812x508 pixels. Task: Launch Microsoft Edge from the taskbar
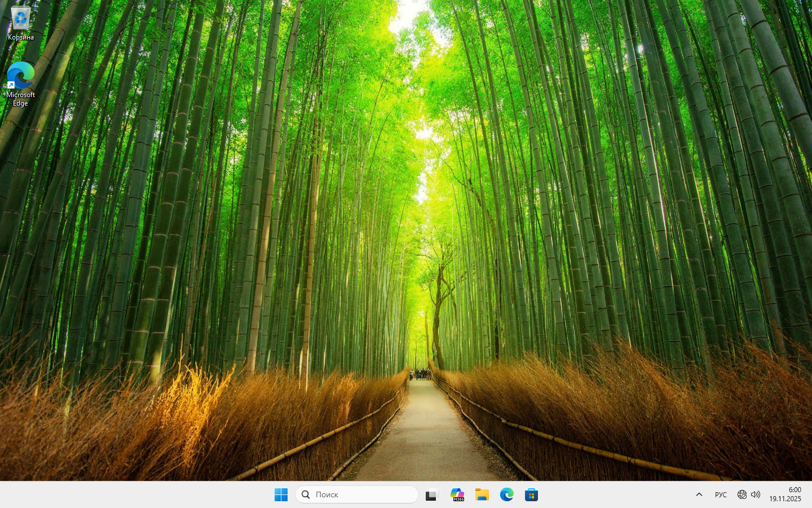pyautogui.click(x=506, y=495)
